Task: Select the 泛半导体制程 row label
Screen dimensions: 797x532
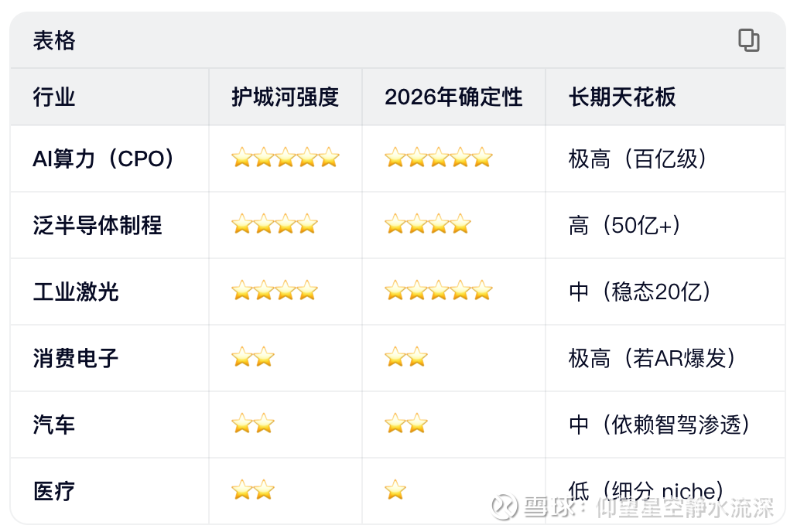Action: 97,226
